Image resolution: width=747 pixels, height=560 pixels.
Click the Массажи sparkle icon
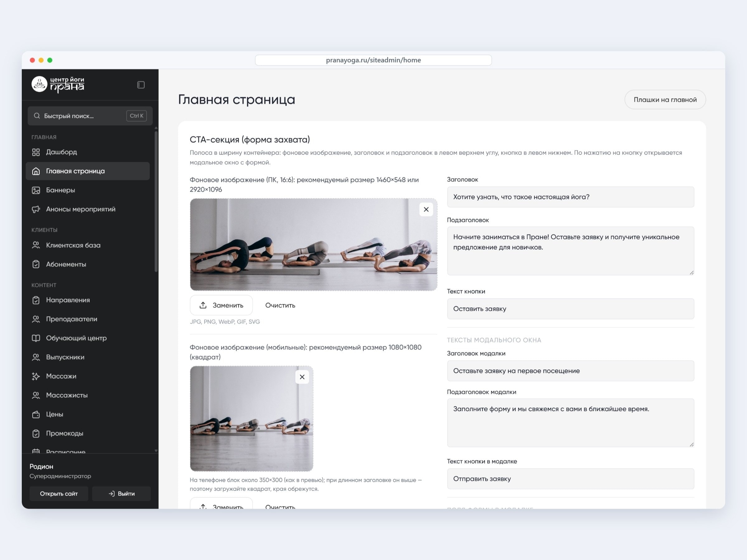coord(36,376)
